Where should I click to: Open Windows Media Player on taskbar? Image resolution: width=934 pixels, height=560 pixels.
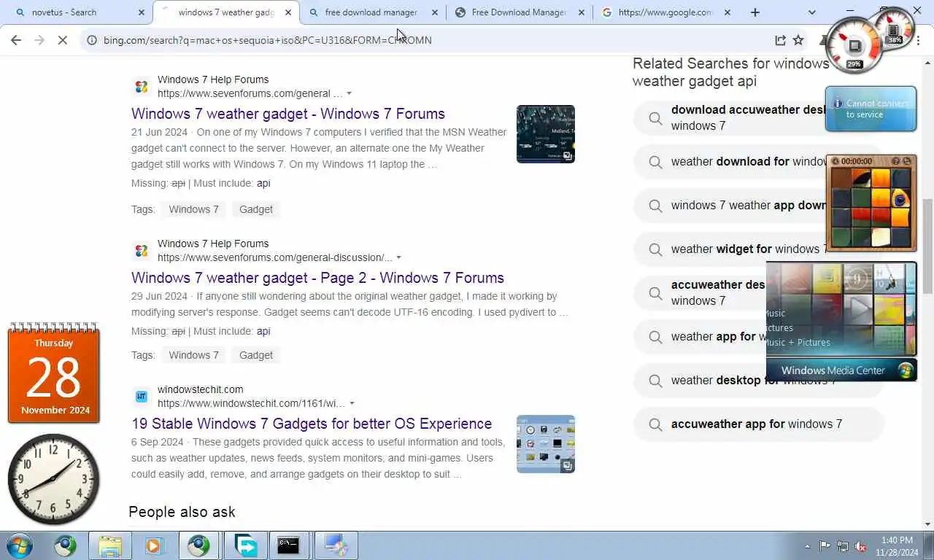154,545
